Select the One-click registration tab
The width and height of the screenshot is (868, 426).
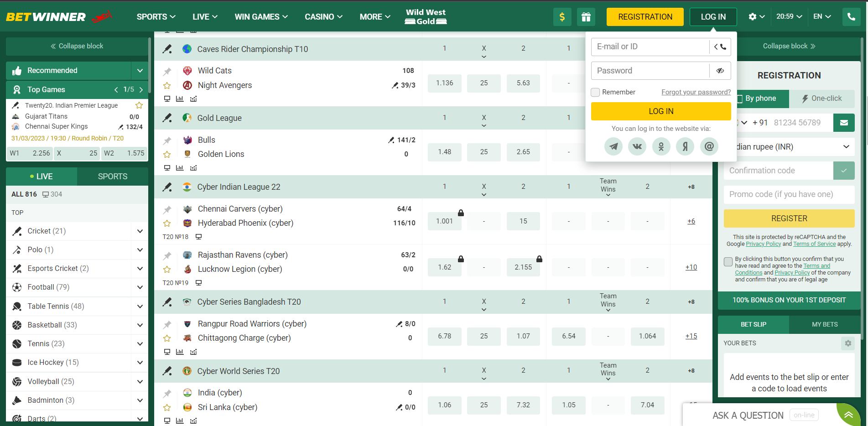(822, 99)
